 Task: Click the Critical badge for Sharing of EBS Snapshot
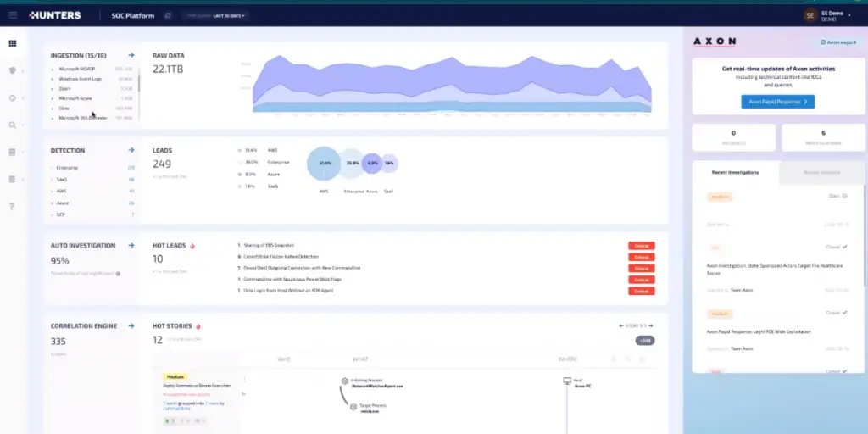(642, 246)
